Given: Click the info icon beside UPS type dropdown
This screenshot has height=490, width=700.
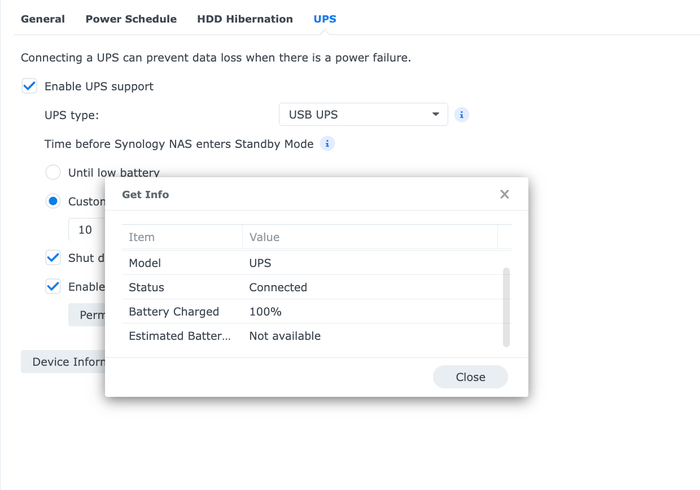Looking at the screenshot, I should coord(461,115).
